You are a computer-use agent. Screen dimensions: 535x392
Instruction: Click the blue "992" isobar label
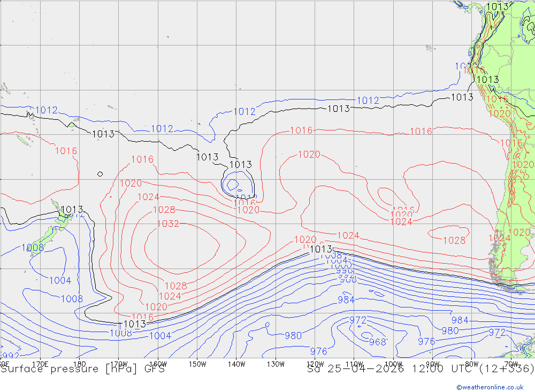[10, 356]
